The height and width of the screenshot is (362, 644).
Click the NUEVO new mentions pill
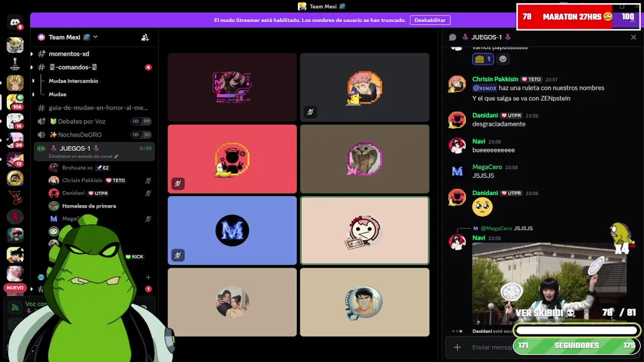[x=15, y=288]
